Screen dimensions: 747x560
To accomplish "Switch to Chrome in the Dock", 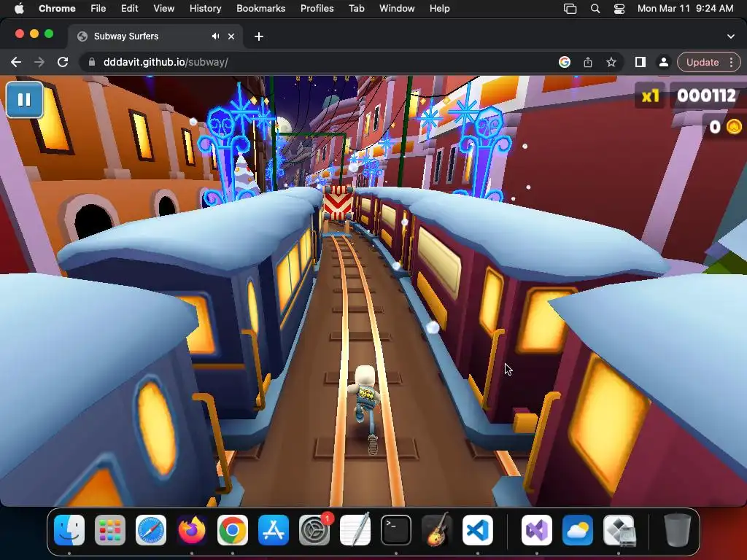I will click(233, 530).
